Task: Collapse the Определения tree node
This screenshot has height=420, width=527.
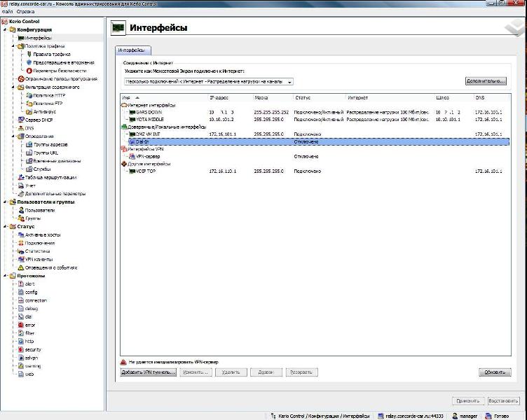Action: tap(13, 136)
